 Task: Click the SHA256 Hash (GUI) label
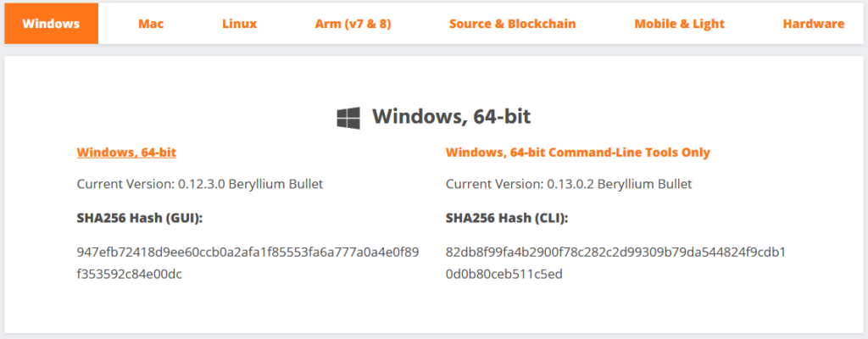(140, 219)
